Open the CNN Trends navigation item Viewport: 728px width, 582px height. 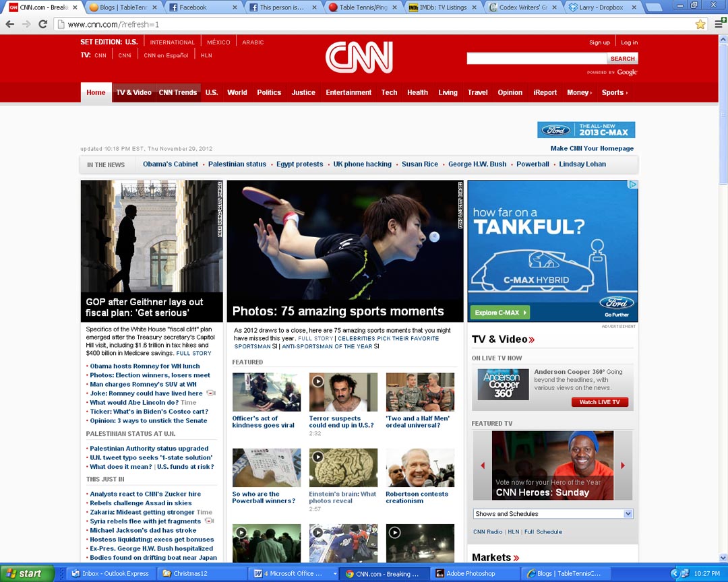click(178, 92)
